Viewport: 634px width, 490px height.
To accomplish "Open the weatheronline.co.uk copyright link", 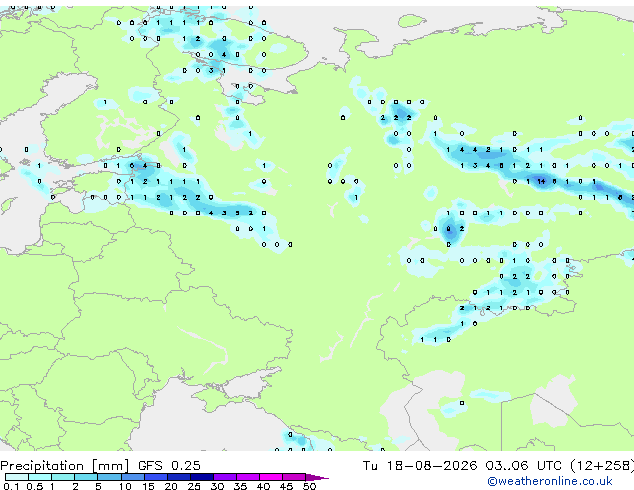I will pos(549,481).
